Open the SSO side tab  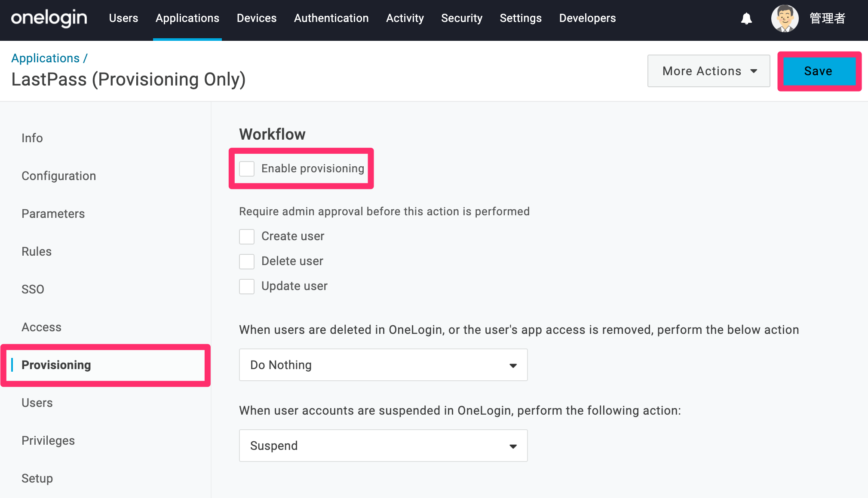pyautogui.click(x=33, y=289)
